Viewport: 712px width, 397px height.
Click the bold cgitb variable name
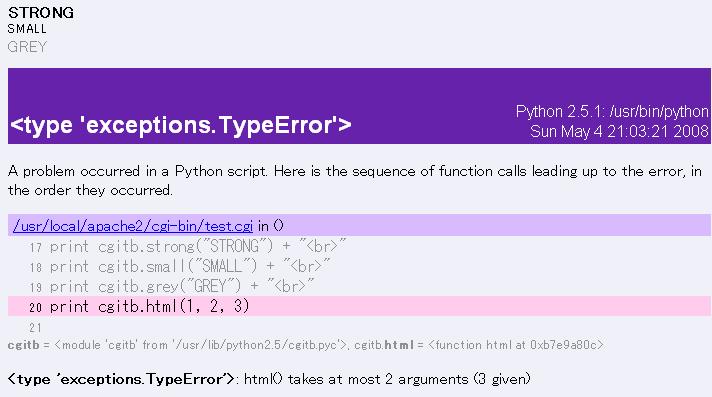pos(24,345)
